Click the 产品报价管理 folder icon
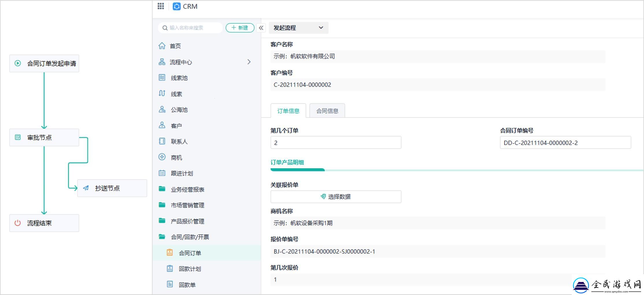 (x=162, y=221)
